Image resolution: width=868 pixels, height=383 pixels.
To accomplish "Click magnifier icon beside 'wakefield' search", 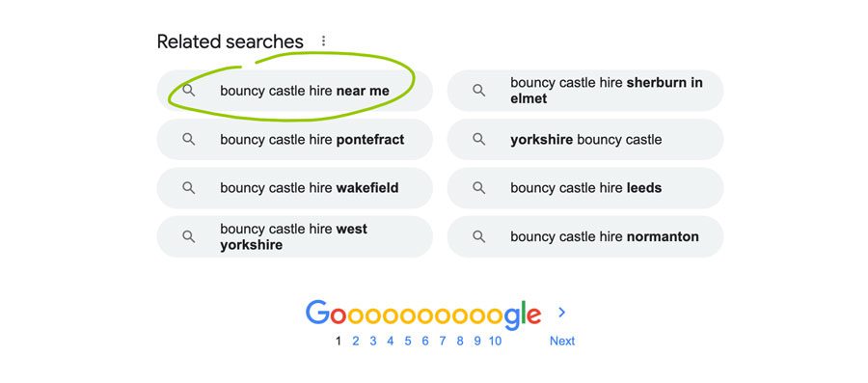I will click(189, 187).
